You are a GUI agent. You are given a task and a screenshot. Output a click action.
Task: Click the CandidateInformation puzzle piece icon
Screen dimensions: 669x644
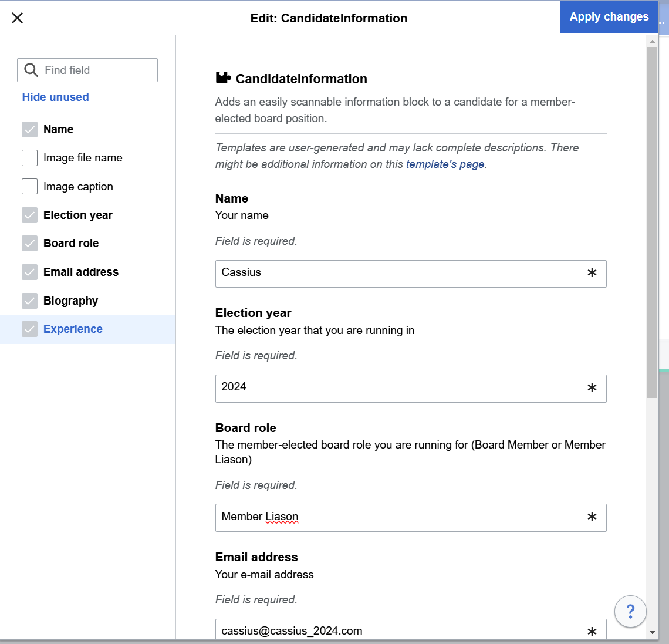[223, 78]
